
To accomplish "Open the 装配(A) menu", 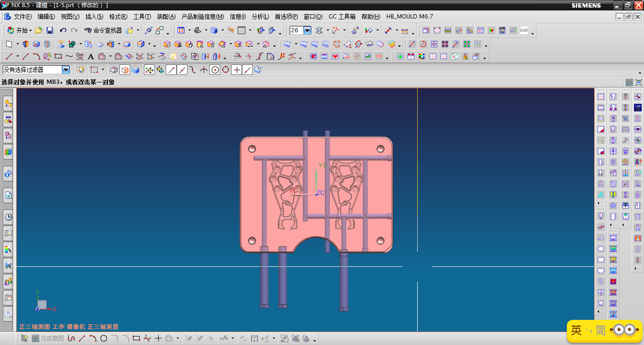I will pos(166,17).
